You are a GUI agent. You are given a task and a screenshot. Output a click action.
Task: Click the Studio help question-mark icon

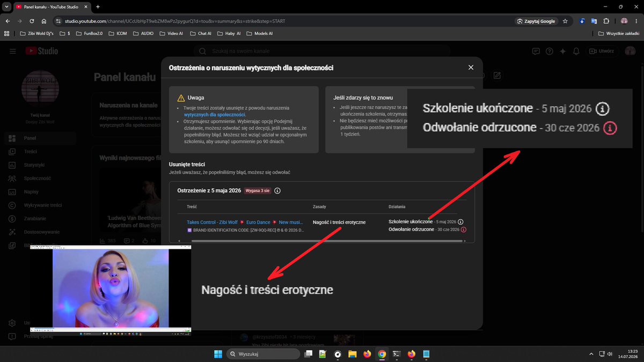click(x=549, y=51)
